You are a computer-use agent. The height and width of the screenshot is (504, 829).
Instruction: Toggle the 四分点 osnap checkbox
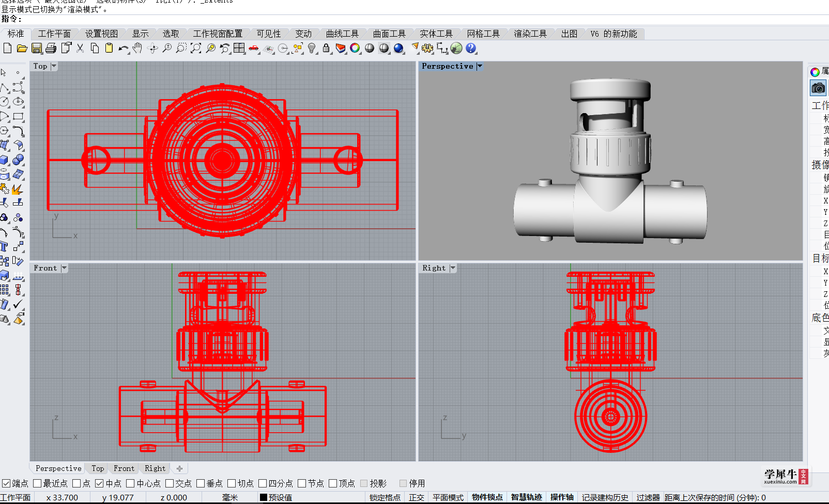click(263, 483)
